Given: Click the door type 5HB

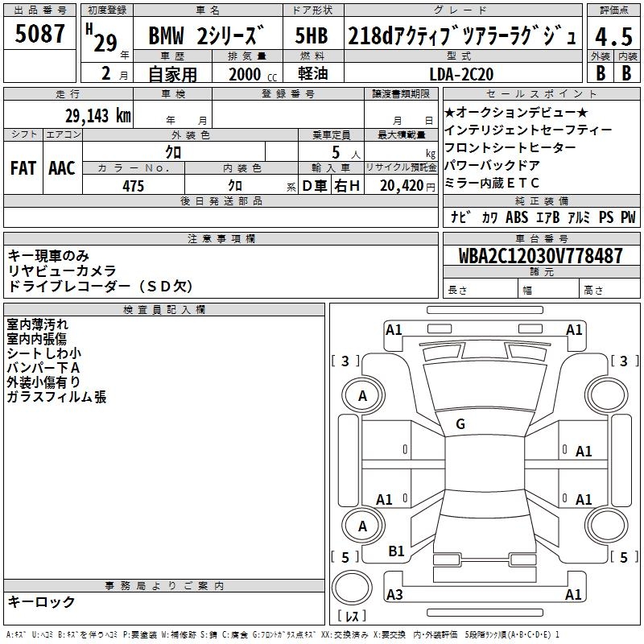Looking at the screenshot, I should [x=312, y=35].
